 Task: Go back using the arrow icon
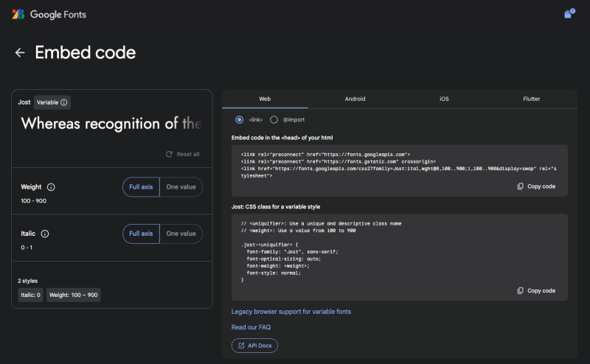[20, 52]
